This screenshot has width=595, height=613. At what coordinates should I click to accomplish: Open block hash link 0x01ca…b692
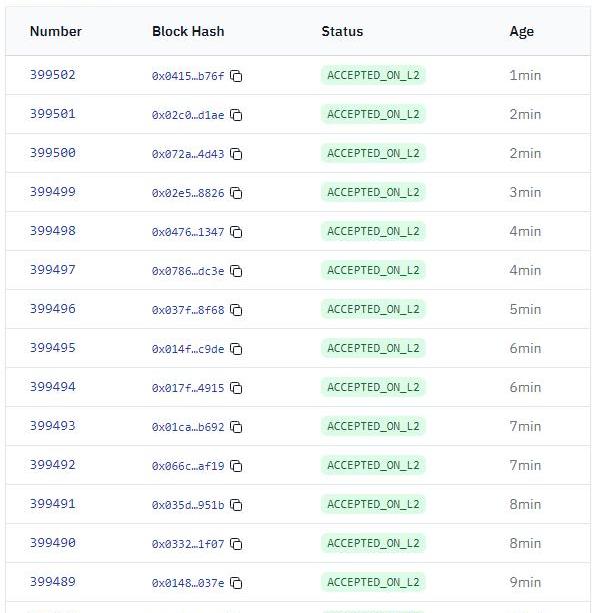pos(188,427)
